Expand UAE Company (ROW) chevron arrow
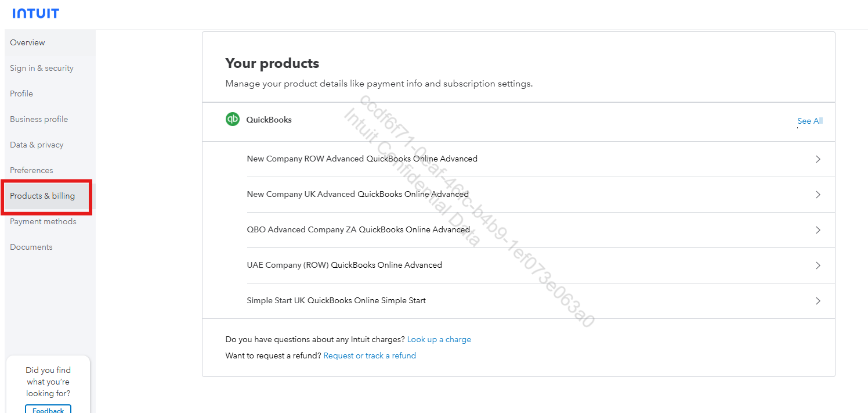This screenshot has width=868, height=413. coord(818,265)
